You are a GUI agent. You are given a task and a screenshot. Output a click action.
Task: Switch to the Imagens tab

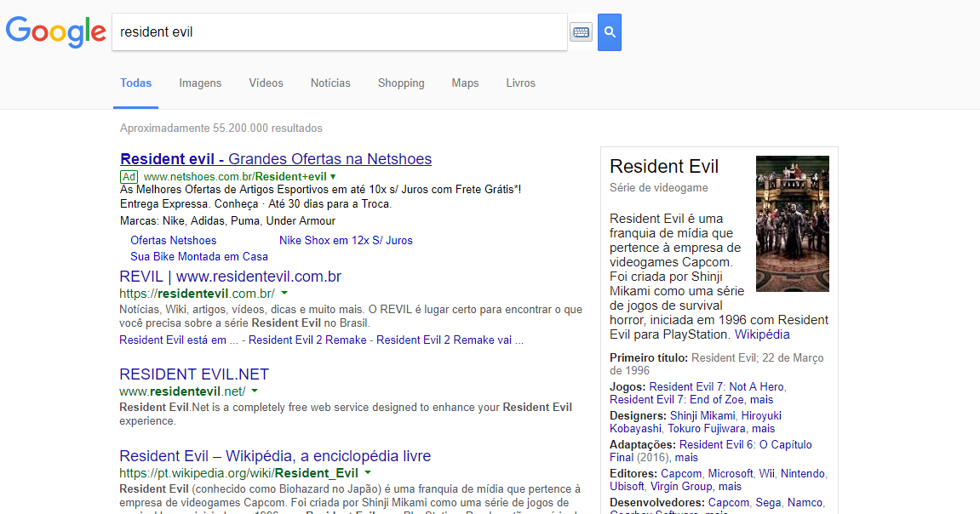[200, 83]
